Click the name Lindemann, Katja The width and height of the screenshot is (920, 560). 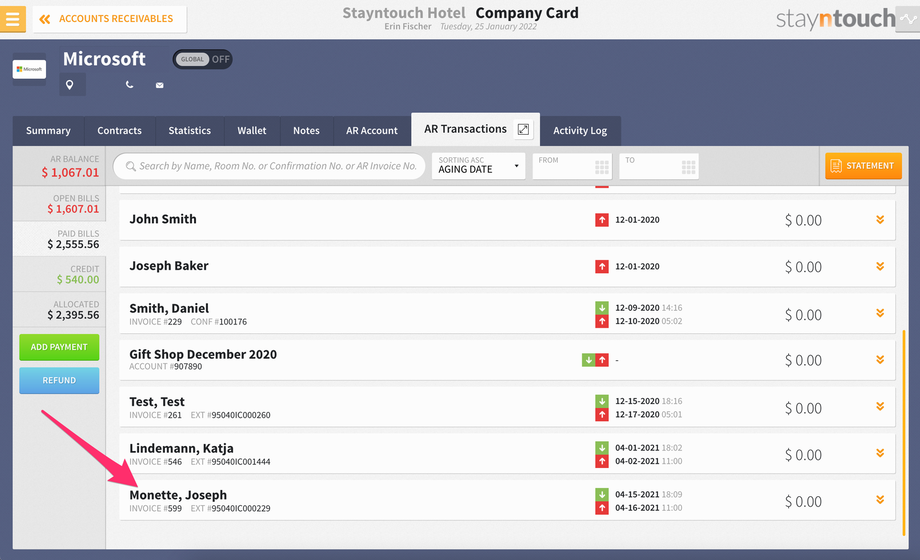coord(181,448)
